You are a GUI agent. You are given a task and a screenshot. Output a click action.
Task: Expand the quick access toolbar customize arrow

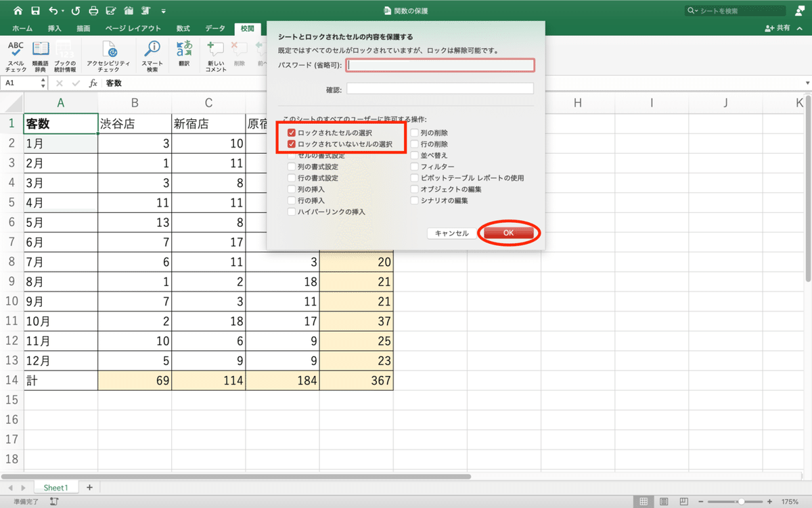tap(164, 12)
